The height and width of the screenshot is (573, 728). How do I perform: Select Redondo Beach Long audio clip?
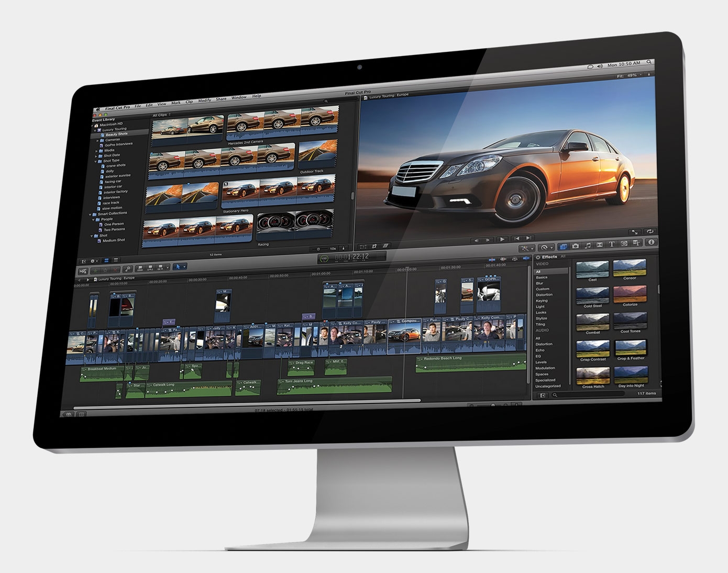tap(471, 363)
